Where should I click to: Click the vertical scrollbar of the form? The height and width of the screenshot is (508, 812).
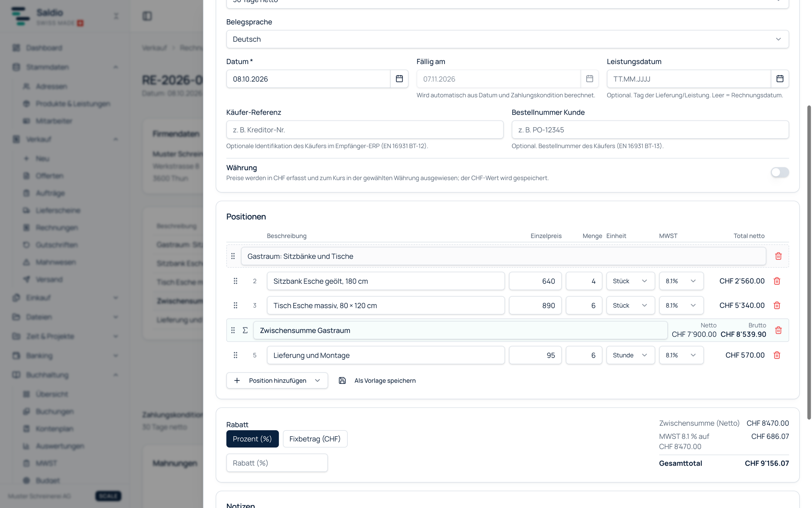tap(809, 262)
